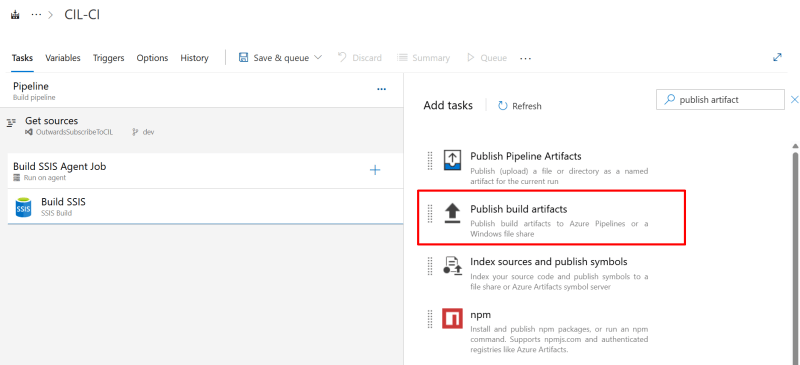Expand the Save & queue dropdown arrow
The width and height of the screenshot is (800, 365).
point(317,57)
